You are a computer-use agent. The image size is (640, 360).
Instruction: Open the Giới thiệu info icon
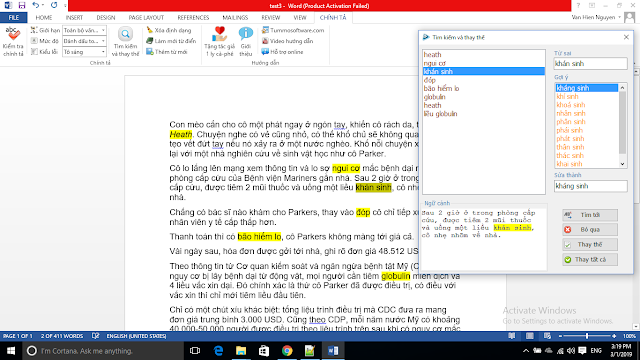246,42
